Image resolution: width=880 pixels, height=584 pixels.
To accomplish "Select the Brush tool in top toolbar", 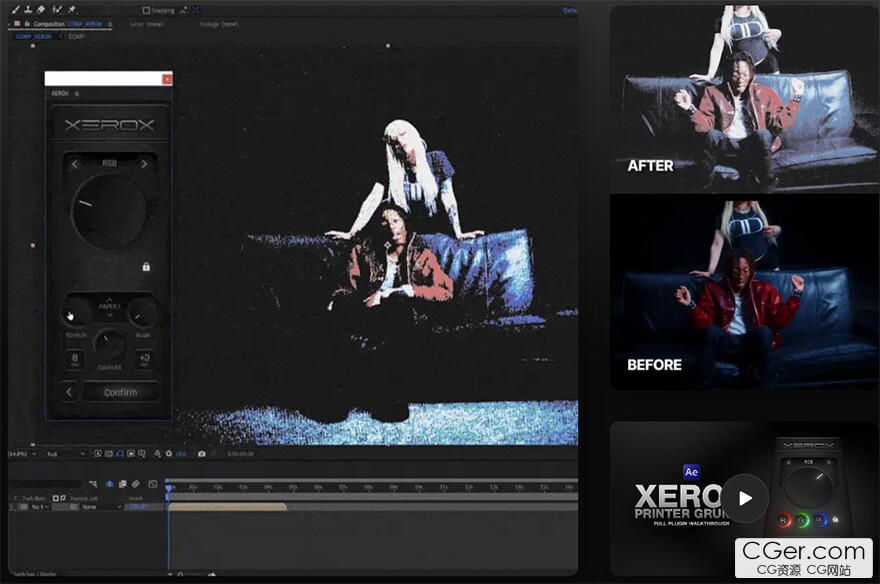I will (x=13, y=9).
